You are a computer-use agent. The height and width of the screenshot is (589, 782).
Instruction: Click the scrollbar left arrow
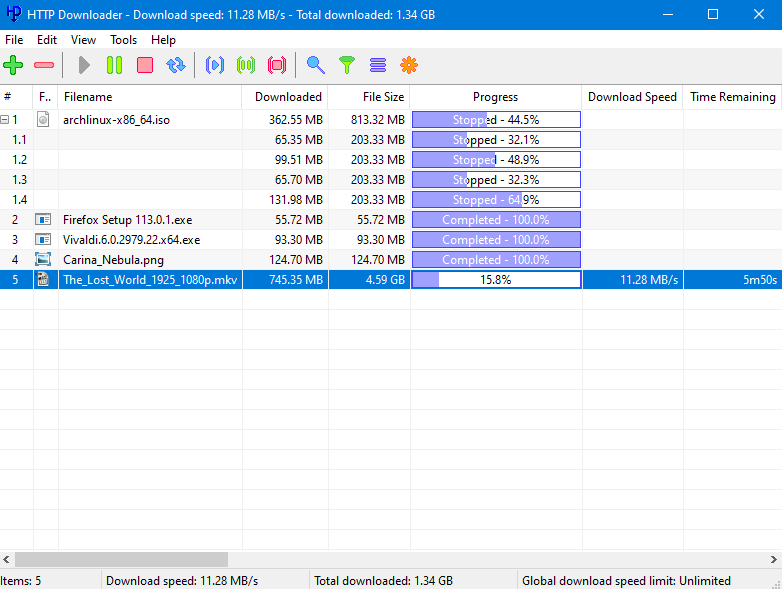(6, 559)
